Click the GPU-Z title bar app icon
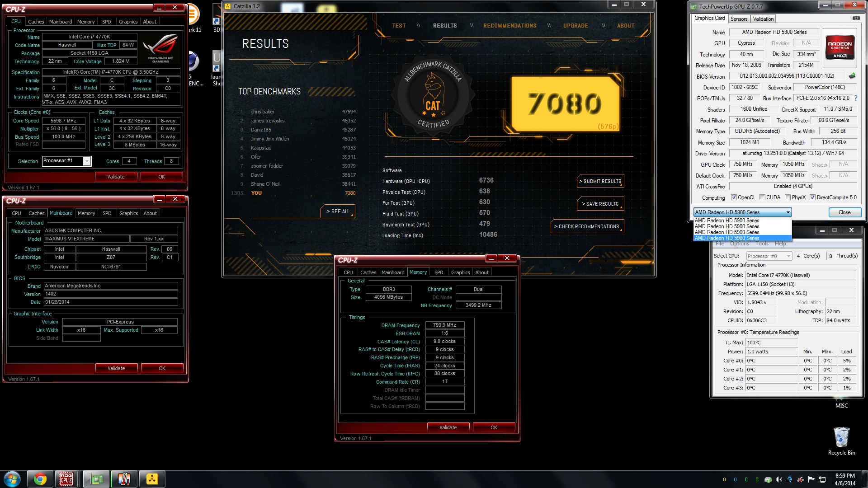 pyautogui.click(x=694, y=6)
